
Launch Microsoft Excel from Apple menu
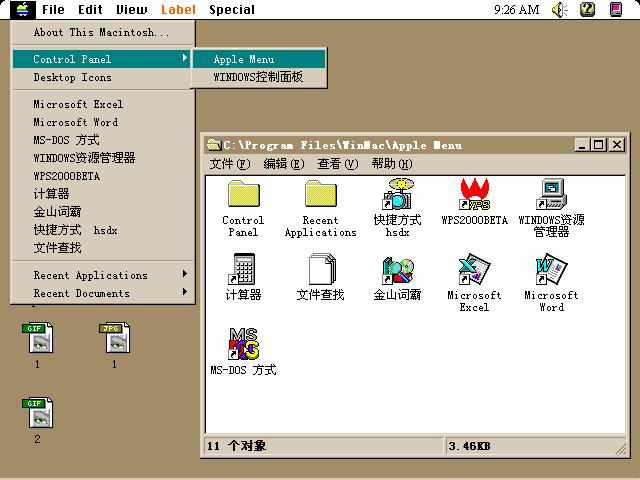coord(103,104)
